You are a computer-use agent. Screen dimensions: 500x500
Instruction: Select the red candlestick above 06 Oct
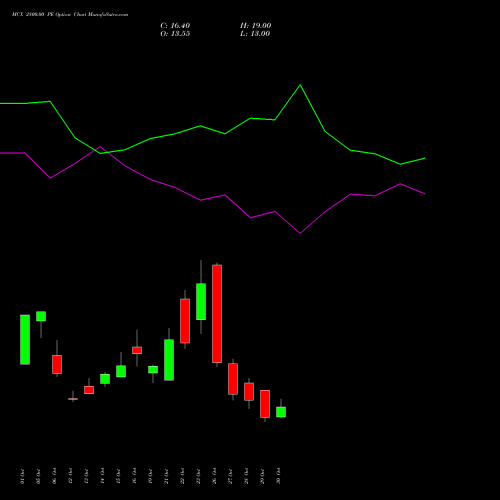[57, 364]
